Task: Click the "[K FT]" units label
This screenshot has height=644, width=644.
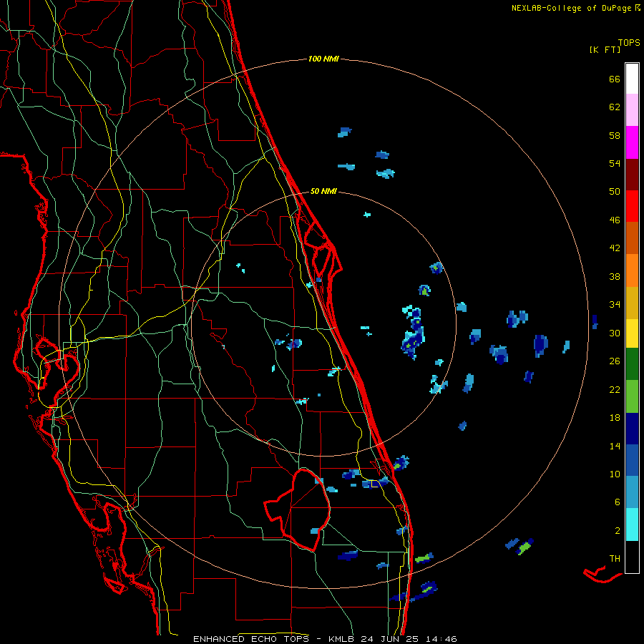Action: [x=605, y=49]
